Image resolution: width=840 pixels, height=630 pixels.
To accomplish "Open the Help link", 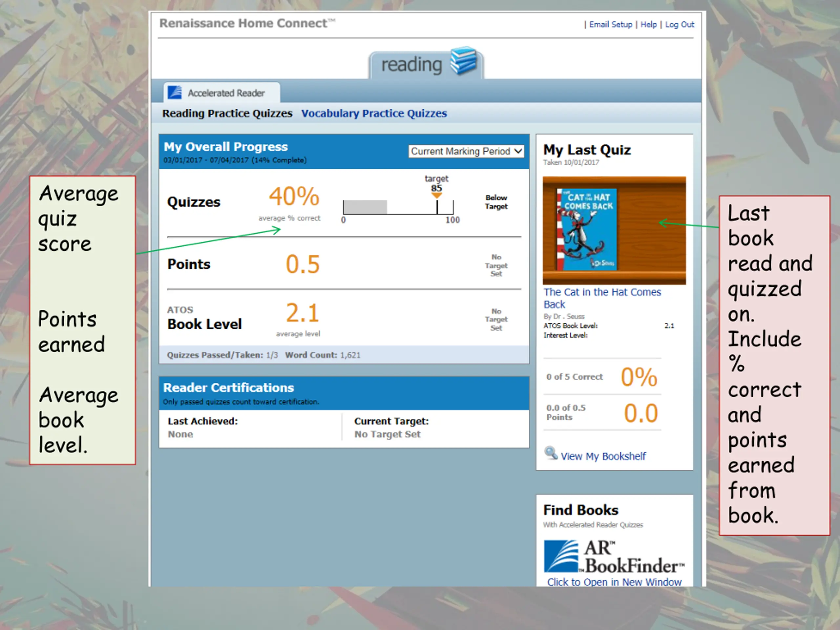I will (649, 24).
